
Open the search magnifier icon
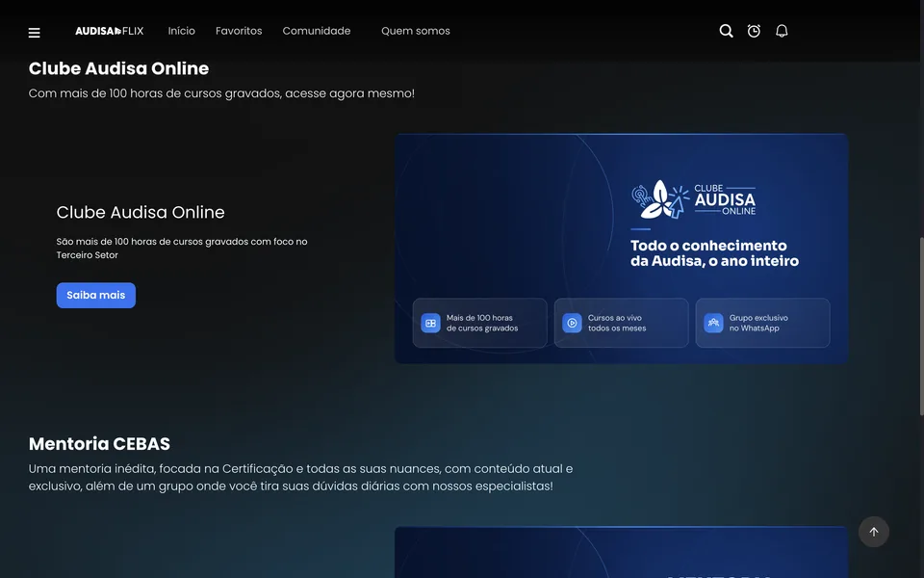[726, 31]
